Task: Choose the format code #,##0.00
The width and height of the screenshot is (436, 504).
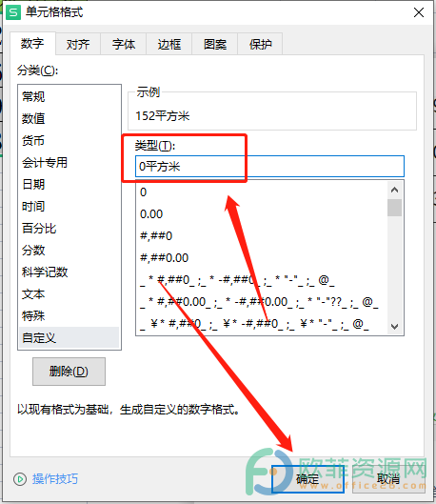Action: tap(262, 258)
